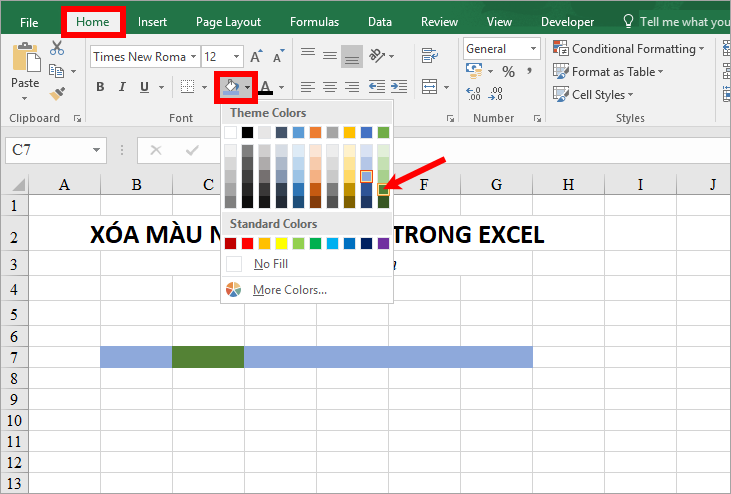Click the Paste clipboard icon
This screenshot has height=494, width=731.
[x=26, y=57]
